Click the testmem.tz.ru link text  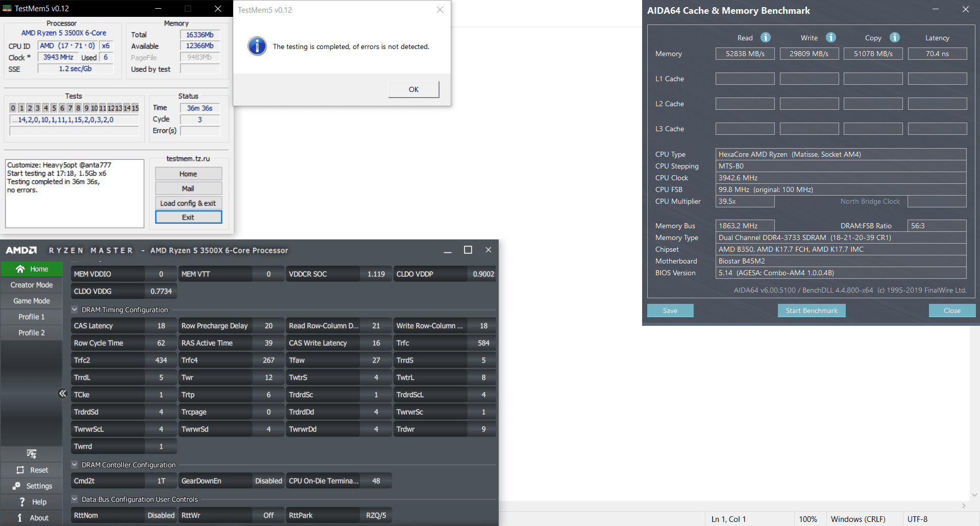(x=188, y=159)
